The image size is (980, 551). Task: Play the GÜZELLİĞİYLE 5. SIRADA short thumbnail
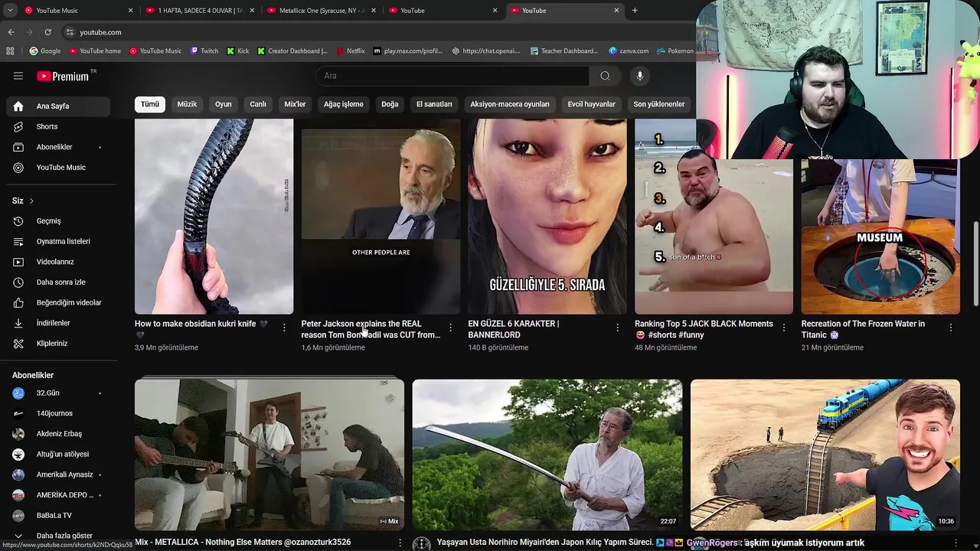point(547,217)
